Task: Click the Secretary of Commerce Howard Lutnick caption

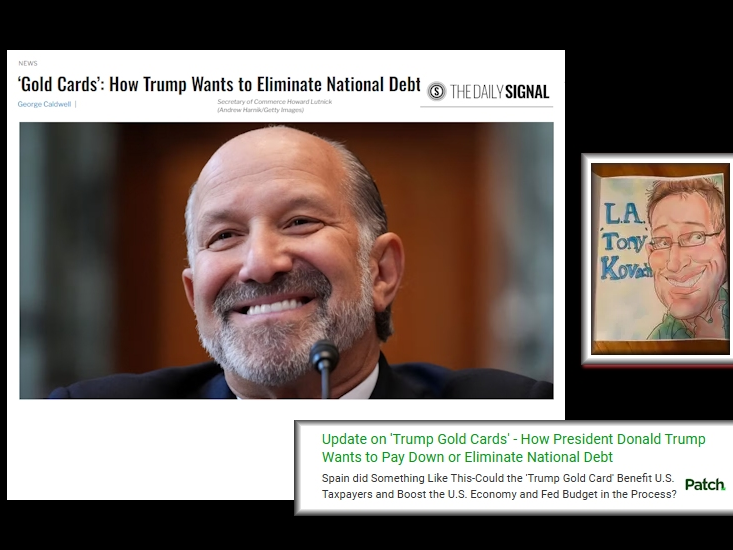Action: [274, 101]
